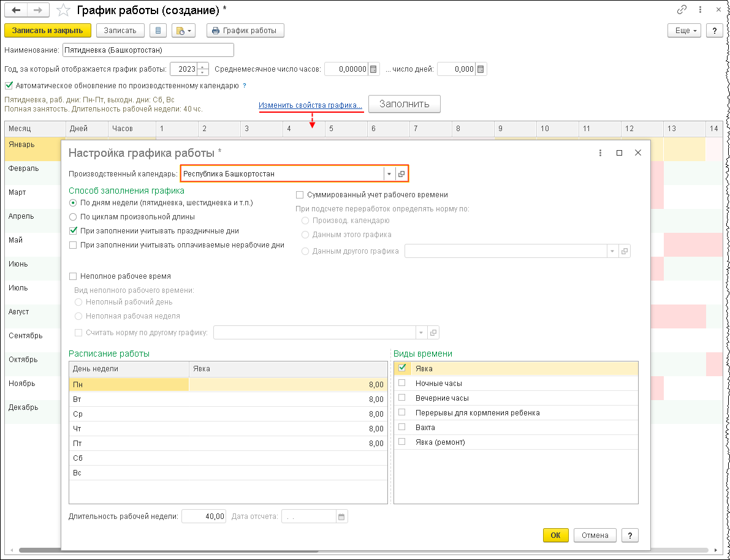Screen dimensions: 730x560
Task: Select По циклам произвольной длины option
Action: [x=72, y=217]
